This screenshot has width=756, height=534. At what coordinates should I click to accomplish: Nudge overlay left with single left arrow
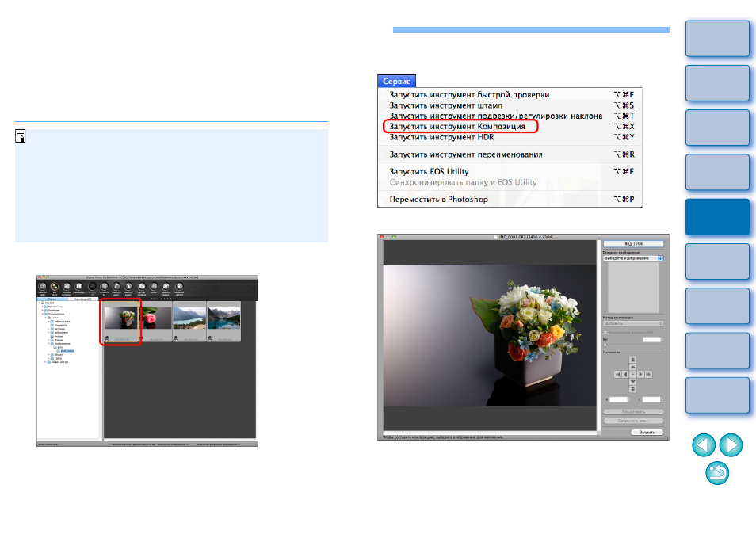pyautogui.click(x=625, y=375)
